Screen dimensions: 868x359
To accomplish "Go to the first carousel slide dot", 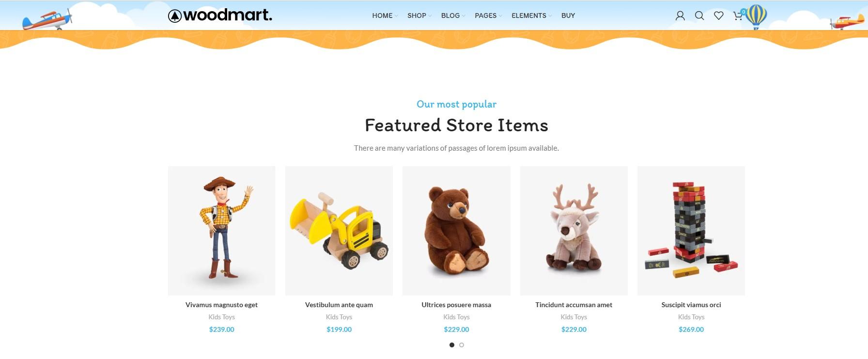I will (452, 345).
